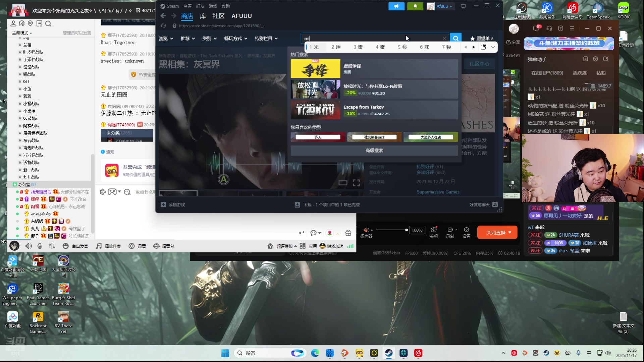Open Steam notifications bell
The height and width of the screenshot is (362, 644).
[415, 6]
